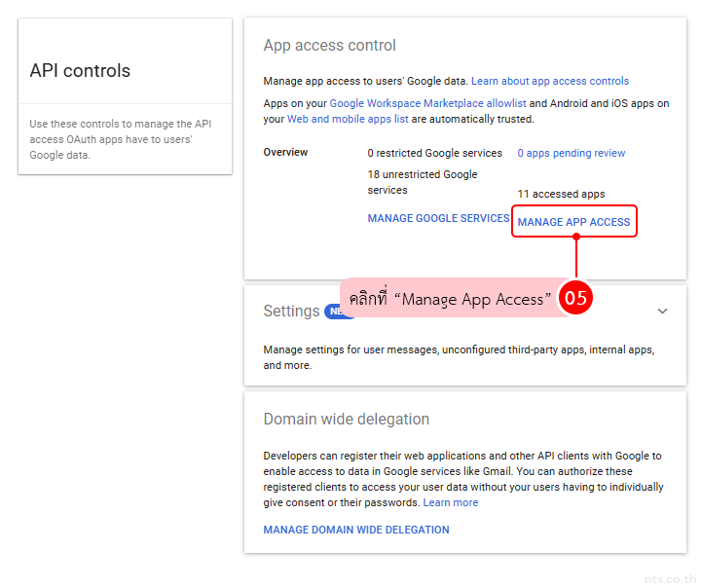
Task: Select the Settings section heading
Action: [291, 312]
